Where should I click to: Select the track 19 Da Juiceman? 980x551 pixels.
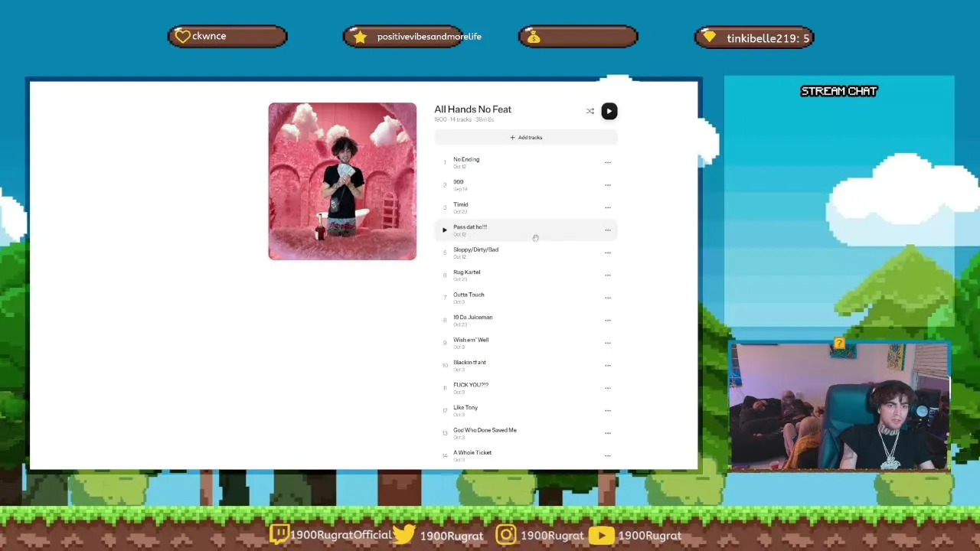[x=526, y=320]
